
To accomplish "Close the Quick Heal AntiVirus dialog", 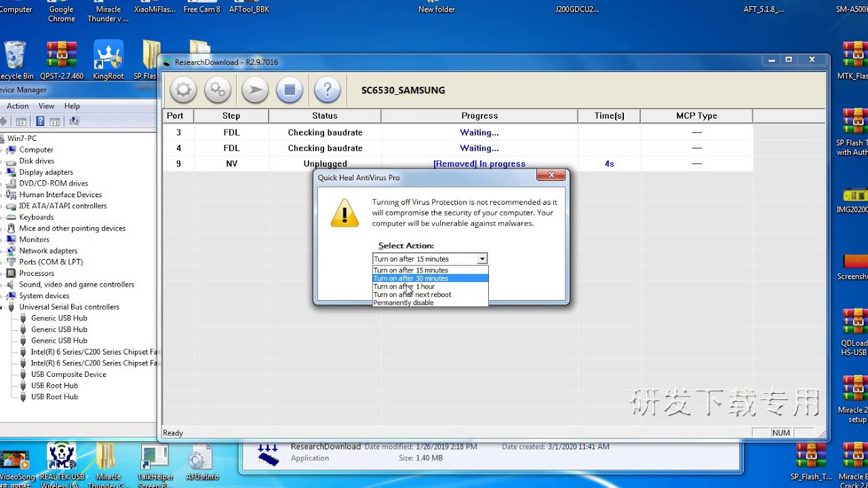I will (x=551, y=176).
